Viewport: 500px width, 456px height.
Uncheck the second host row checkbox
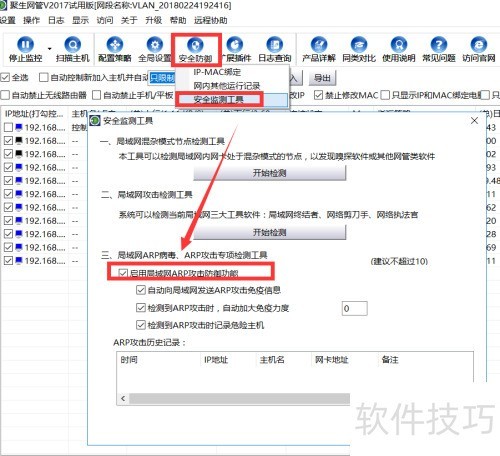click(8, 141)
